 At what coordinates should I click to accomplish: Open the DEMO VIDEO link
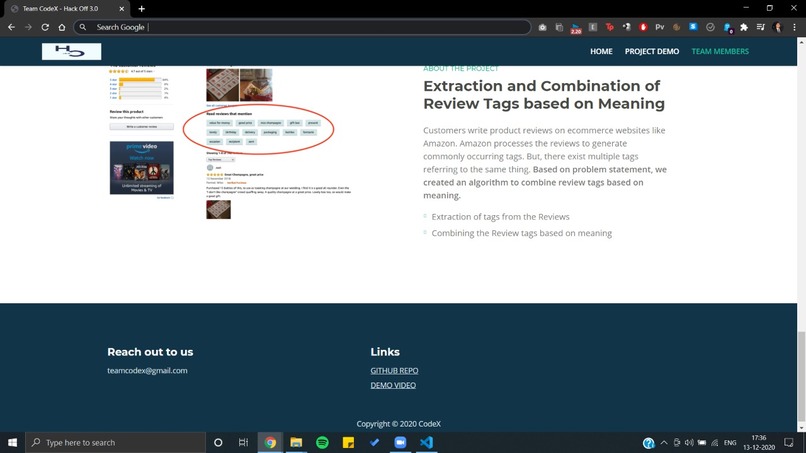click(x=393, y=385)
